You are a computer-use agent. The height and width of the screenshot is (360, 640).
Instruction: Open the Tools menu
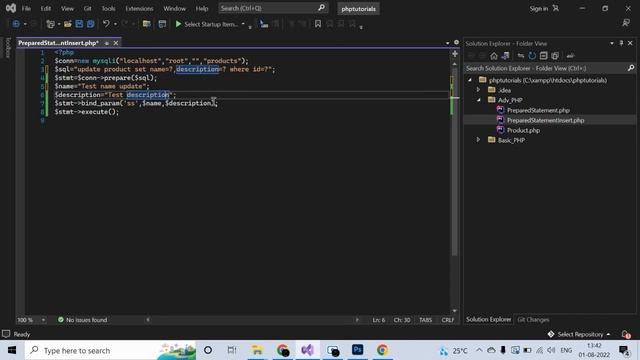108,8
